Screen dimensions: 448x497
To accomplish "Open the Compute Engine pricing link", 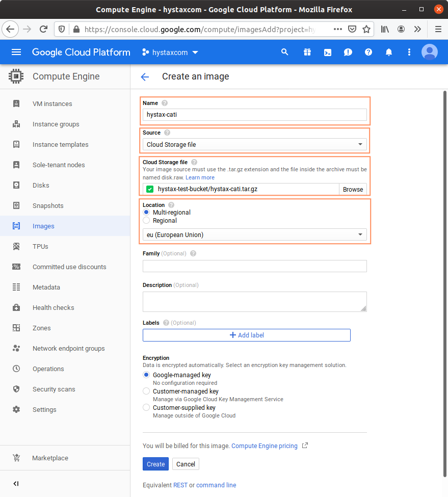I will 265,446.
